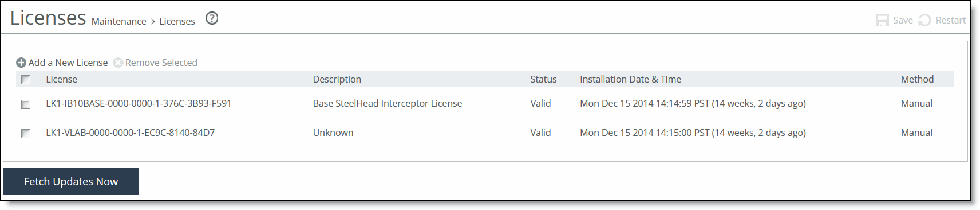This screenshot has height=210, width=980.
Task: Sort by the License column header
Action: [61, 79]
